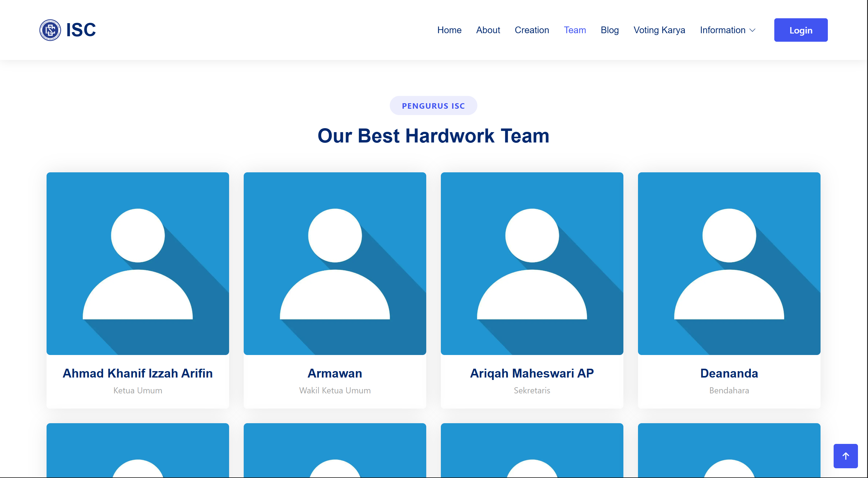This screenshot has width=868, height=478.
Task: Click Armawan's profile avatar
Action: tap(335, 264)
